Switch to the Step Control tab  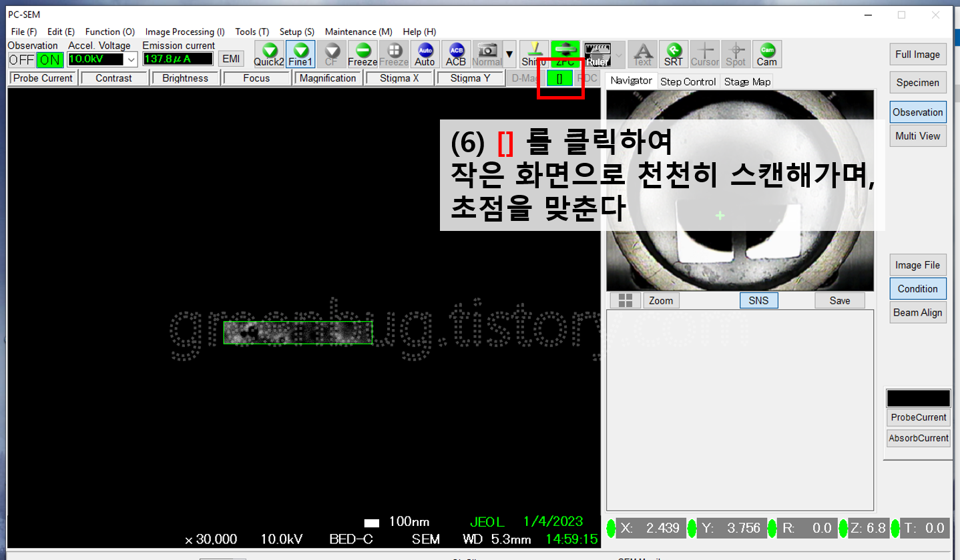click(x=688, y=81)
